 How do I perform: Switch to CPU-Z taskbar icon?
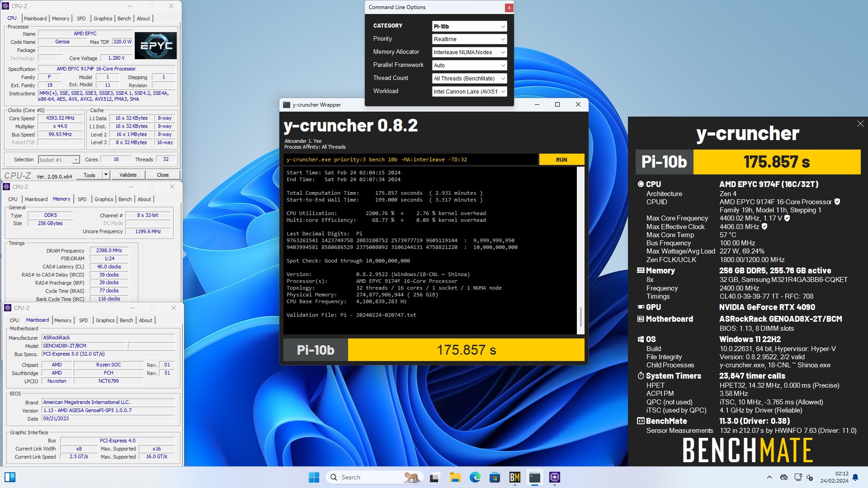click(x=555, y=477)
